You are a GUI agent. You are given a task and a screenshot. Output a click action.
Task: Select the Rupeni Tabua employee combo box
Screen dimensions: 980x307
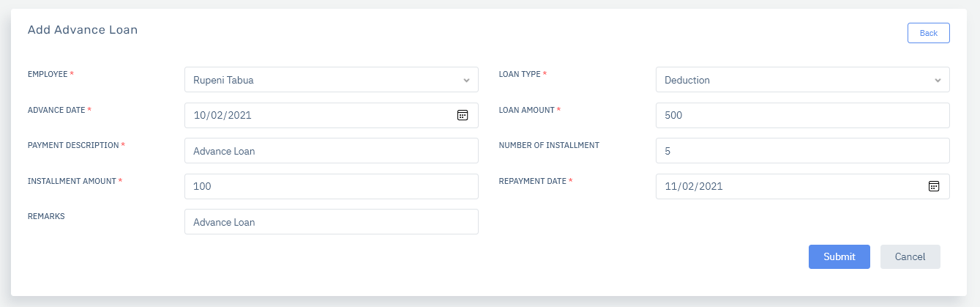click(332, 80)
